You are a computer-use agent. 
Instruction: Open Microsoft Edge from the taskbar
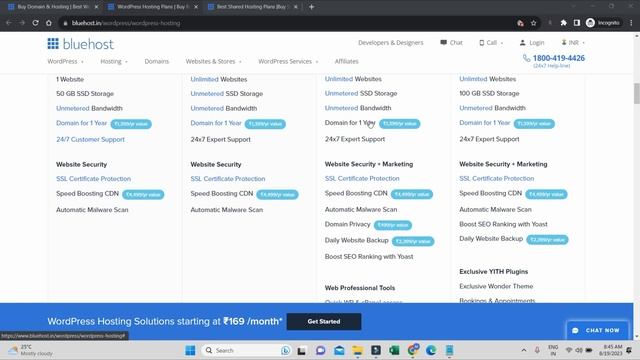point(431,350)
